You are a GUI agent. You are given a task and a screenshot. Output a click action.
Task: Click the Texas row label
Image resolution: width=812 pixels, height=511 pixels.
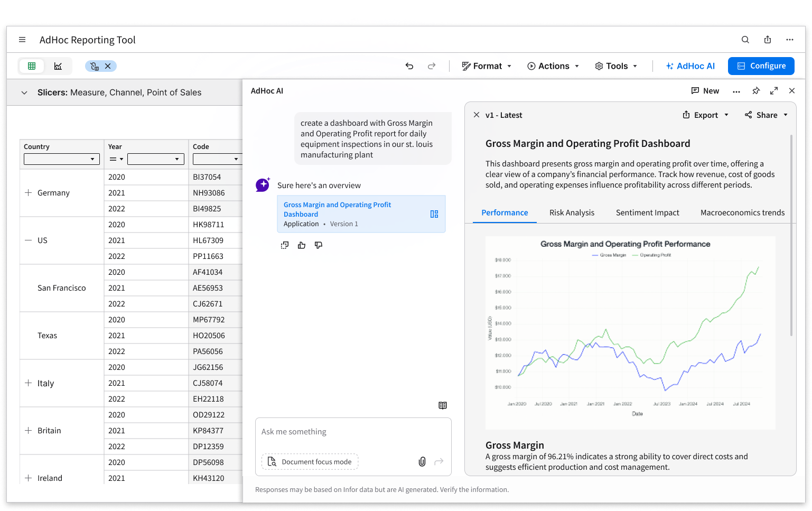pyautogui.click(x=47, y=336)
